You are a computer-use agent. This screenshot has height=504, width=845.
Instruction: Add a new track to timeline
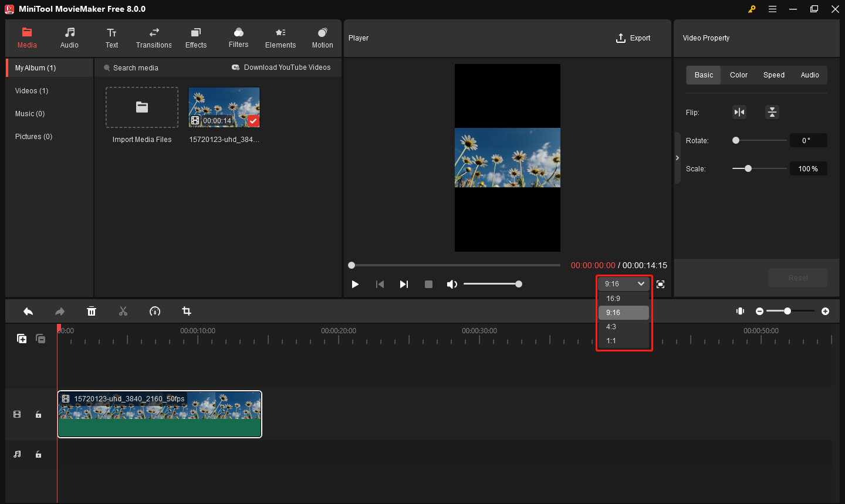[22, 339]
